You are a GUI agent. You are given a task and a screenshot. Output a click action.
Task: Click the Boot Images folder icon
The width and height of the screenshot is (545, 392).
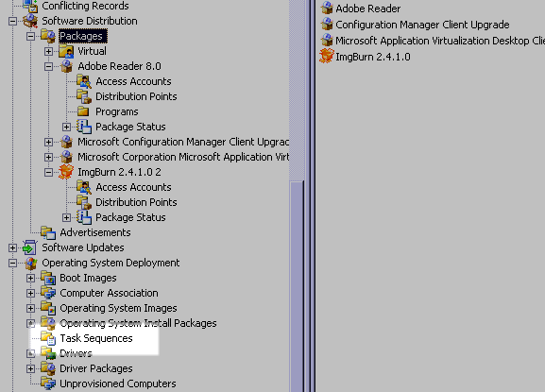coord(48,278)
